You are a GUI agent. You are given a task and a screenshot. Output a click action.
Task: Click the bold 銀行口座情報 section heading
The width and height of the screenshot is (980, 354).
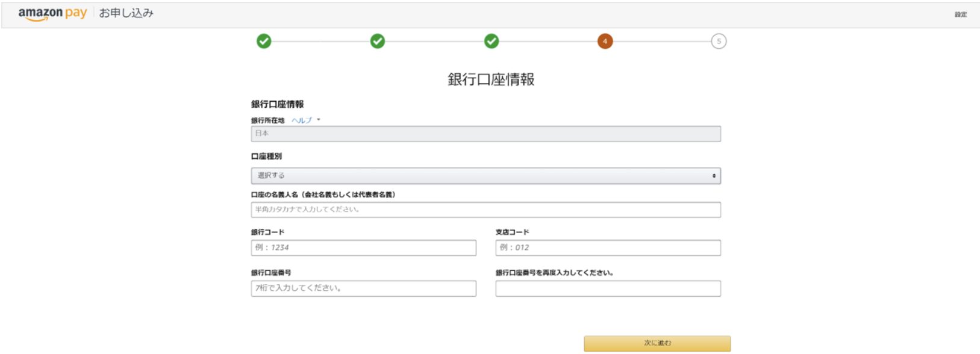point(278,104)
